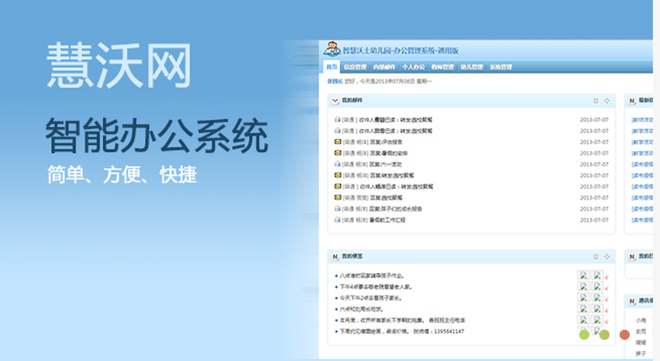Click the 张园长 user name link
The width and height of the screenshot is (660, 361).
(x=335, y=81)
